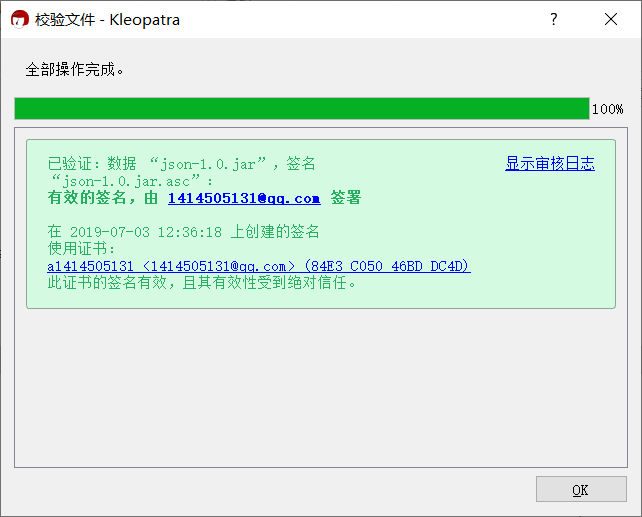This screenshot has width=642, height=517.
Task: Select the text 全部操作完成。
Action: tap(75, 70)
